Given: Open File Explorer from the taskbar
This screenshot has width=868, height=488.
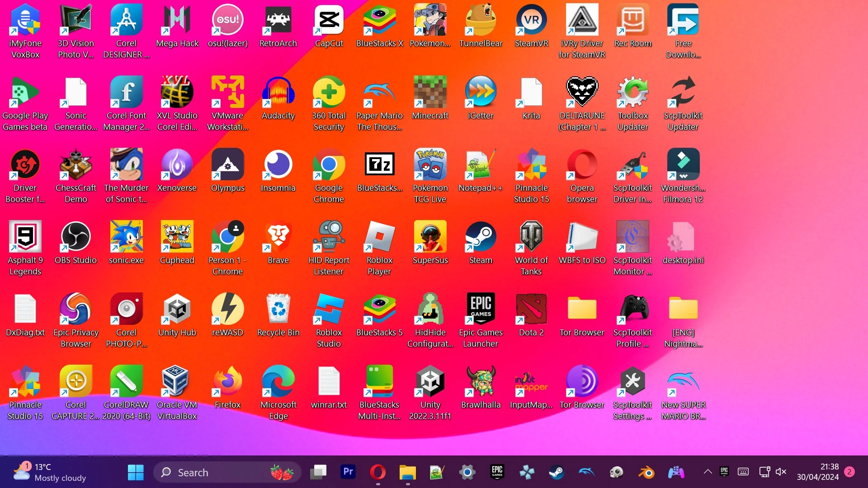Looking at the screenshot, I should click(x=407, y=472).
